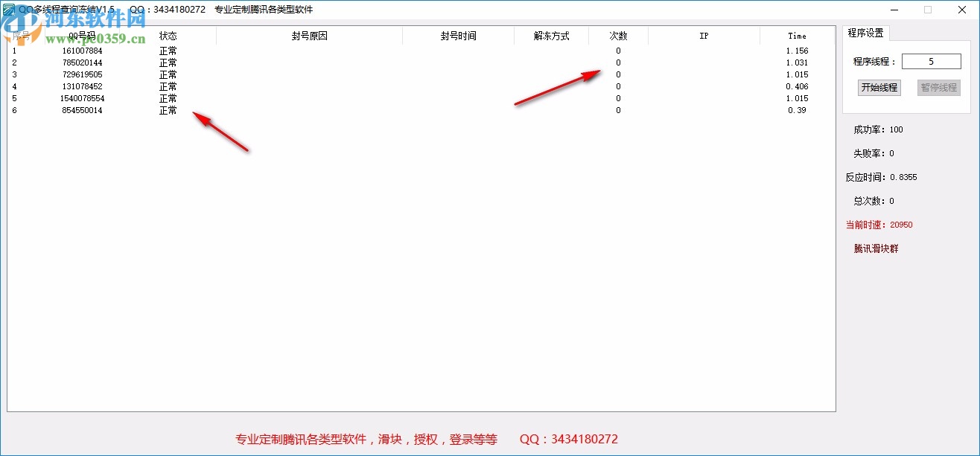Viewport: 980px width, 456px height.
Task: Sort by the 状态 status column
Action: 168,35
